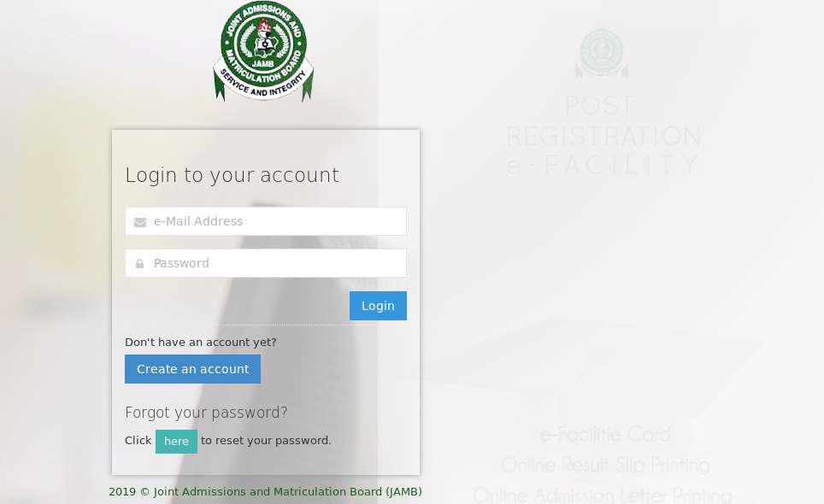This screenshot has width=824, height=504.
Task: Click the 'Online Result Slip Printing' text
Action: click(605, 466)
